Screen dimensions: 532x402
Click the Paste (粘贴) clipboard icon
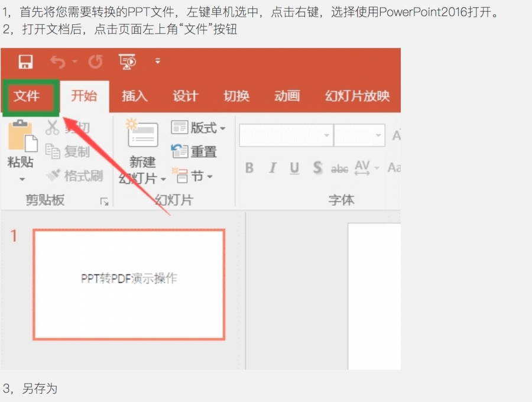pos(21,137)
